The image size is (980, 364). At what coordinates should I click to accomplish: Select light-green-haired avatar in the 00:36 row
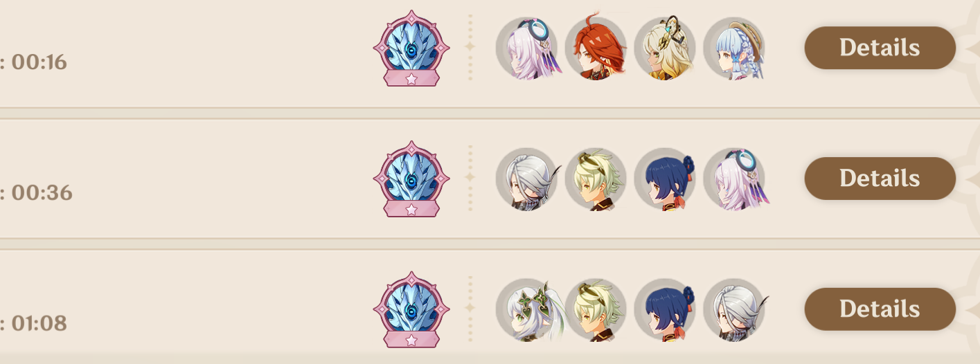pos(596,179)
